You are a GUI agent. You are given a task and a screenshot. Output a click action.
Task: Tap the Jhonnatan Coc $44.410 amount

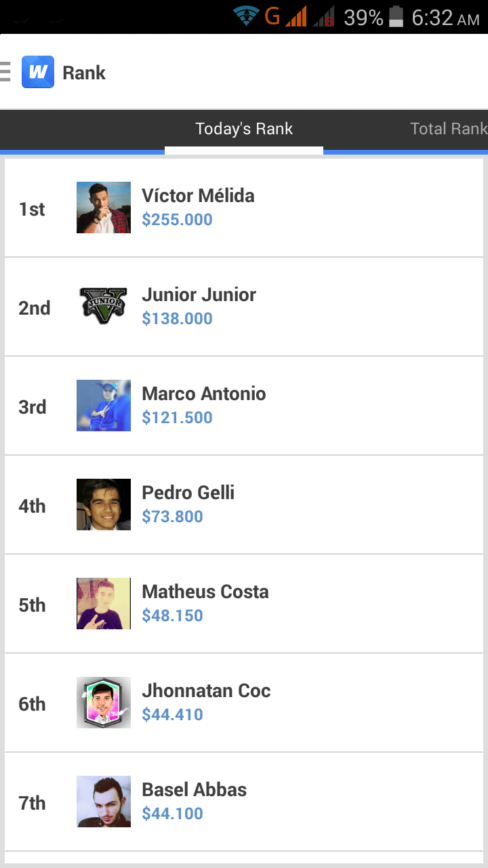point(172,715)
